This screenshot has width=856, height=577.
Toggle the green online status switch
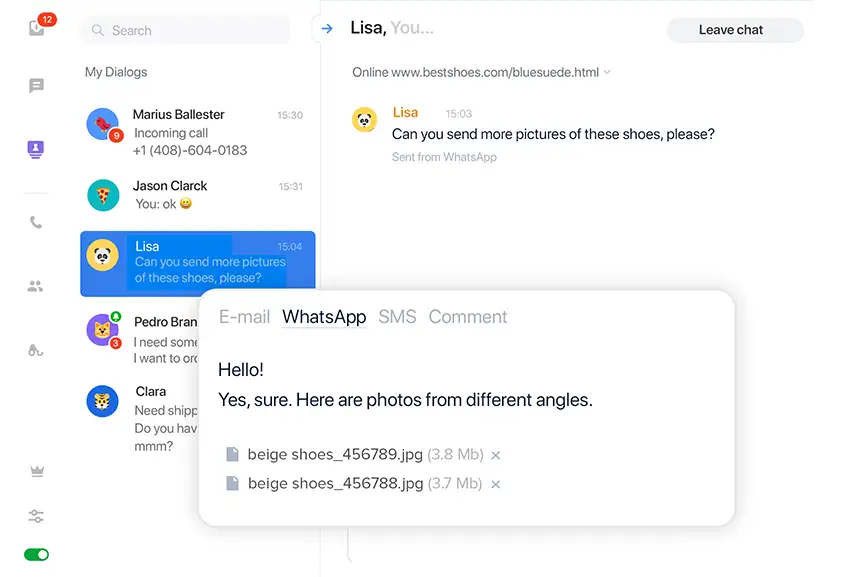click(37, 555)
